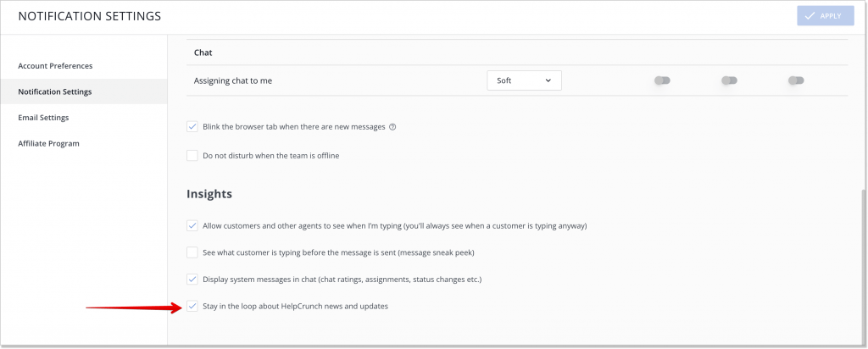This screenshot has height=349, width=868.
Task: Toggle third switch for Assigning chat to me
Action: click(x=796, y=80)
